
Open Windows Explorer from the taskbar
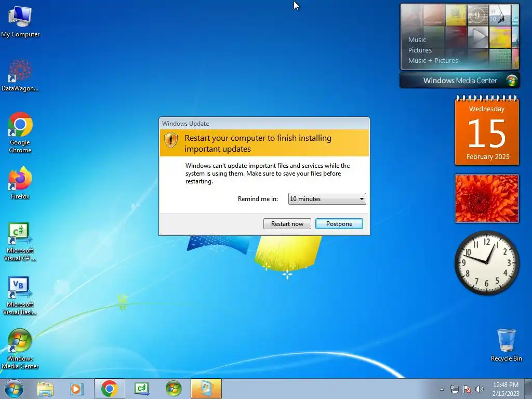pyautogui.click(x=45, y=389)
